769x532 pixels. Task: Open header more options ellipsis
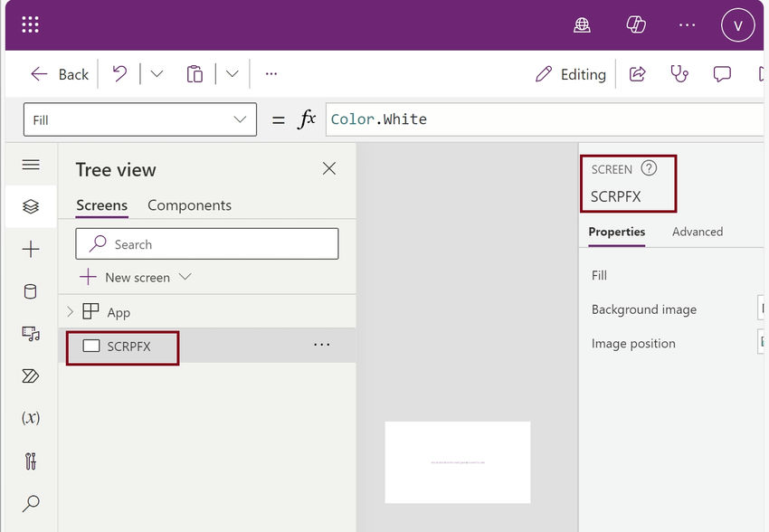(687, 25)
